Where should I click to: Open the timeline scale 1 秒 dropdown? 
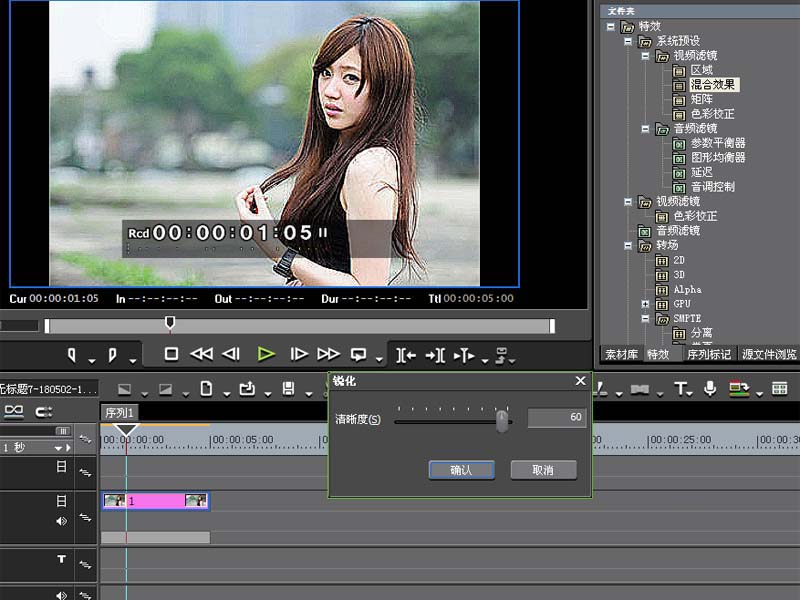59,448
